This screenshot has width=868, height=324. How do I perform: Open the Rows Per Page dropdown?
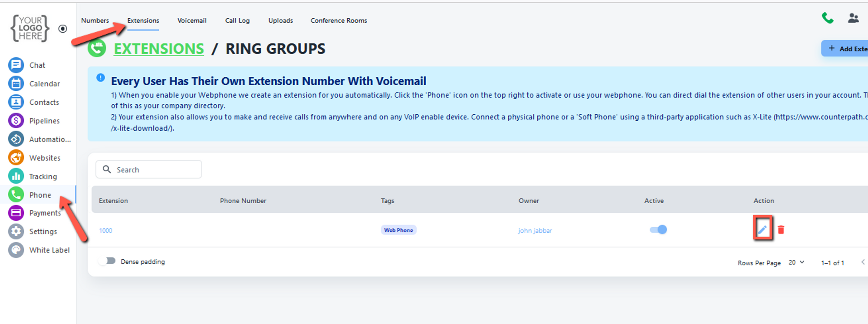[x=796, y=262]
